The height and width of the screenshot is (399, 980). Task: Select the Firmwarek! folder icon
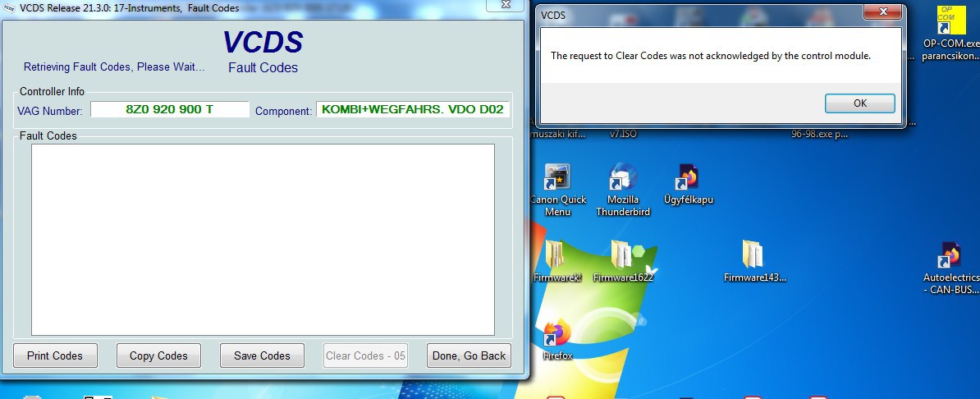tap(557, 261)
